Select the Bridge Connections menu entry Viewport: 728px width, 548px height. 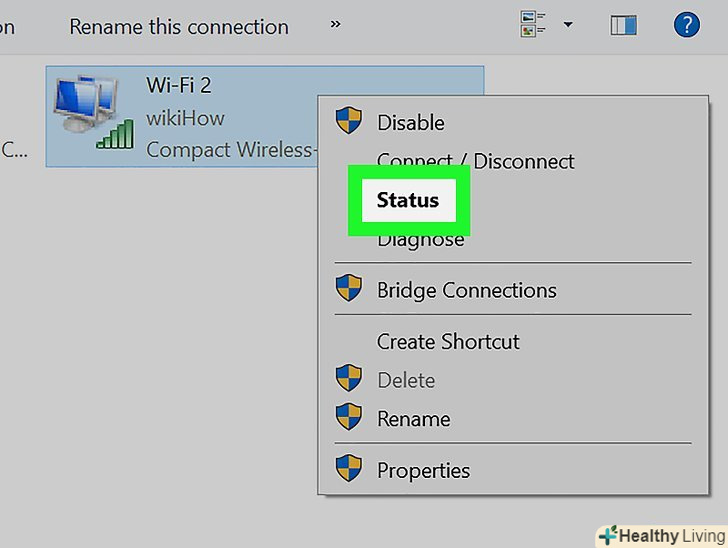click(x=466, y=291)
